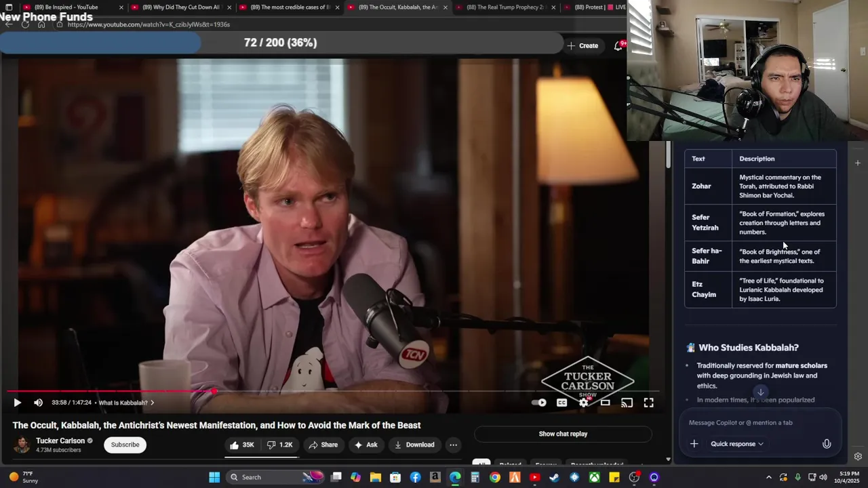Screen dimensions: 868x488
Task: Toggle closed captions CC button
Action: tap(561, 403)
